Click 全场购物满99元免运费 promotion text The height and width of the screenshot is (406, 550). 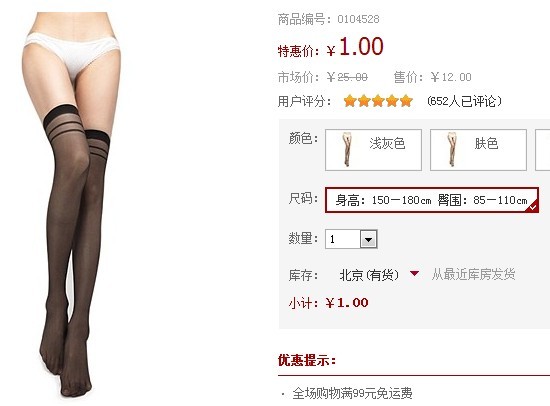point(352,393)
